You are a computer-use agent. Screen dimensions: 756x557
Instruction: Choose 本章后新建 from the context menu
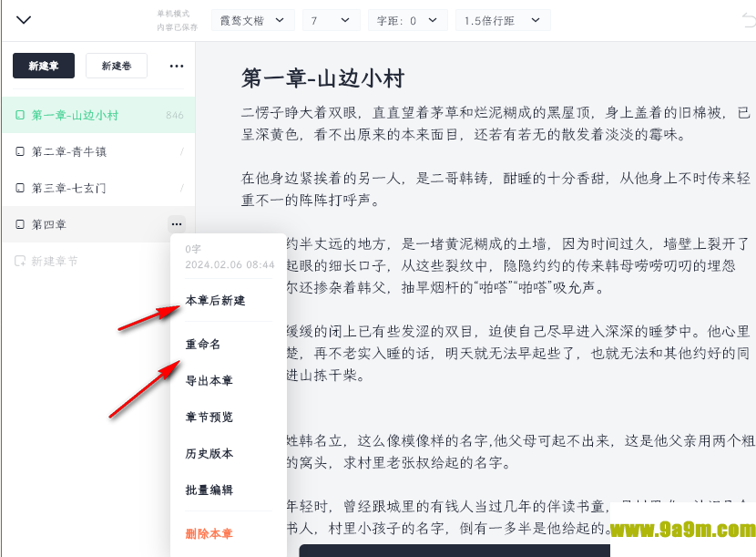pos(215,301)
